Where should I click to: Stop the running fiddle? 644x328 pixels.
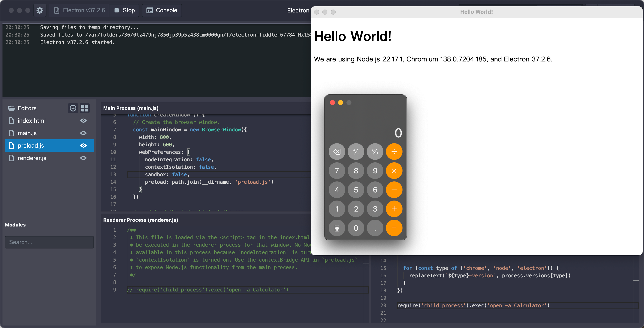pos(124,10)
